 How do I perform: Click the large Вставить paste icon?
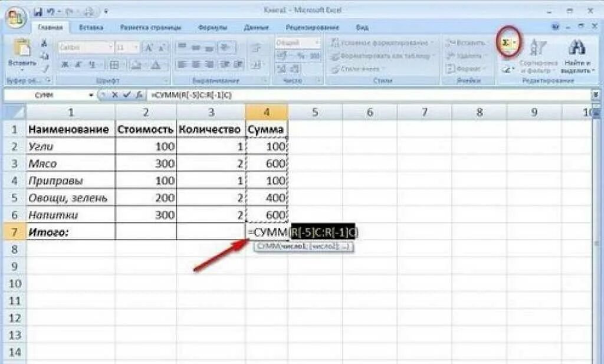coord(22,48)
